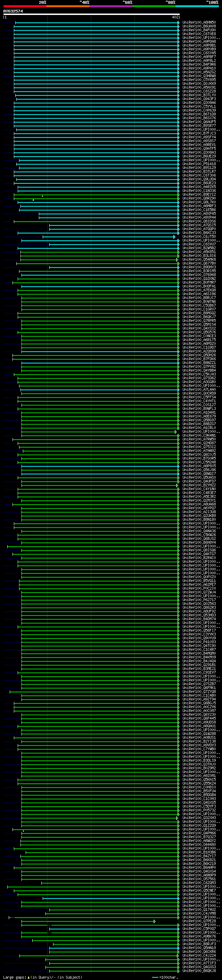Click the arrowhead ending the C6JT50 alignment bar
This screenshot has height=980, width=222.
pos(174,237)
